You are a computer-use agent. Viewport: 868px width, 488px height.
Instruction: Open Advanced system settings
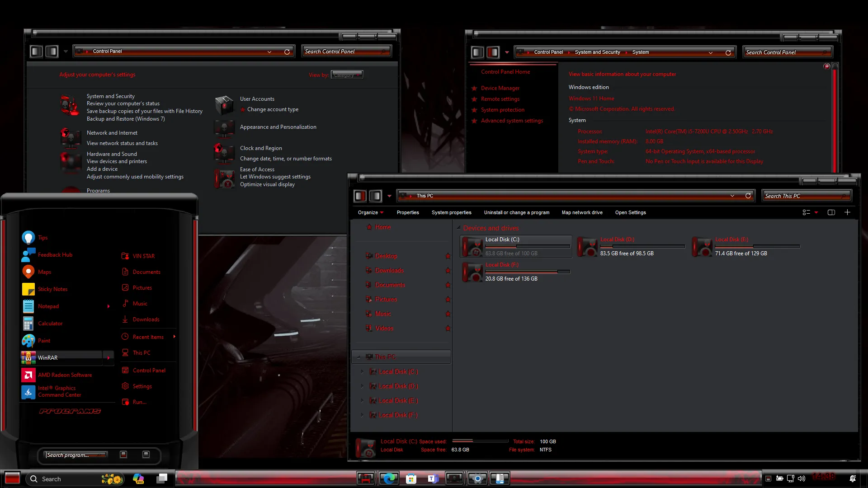(x=512, y=120)
